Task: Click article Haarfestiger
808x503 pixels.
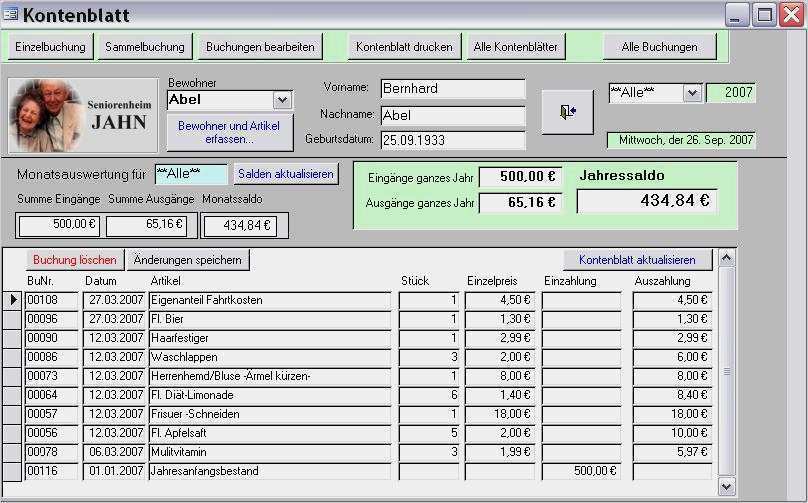Action: (x=270, y=338)
